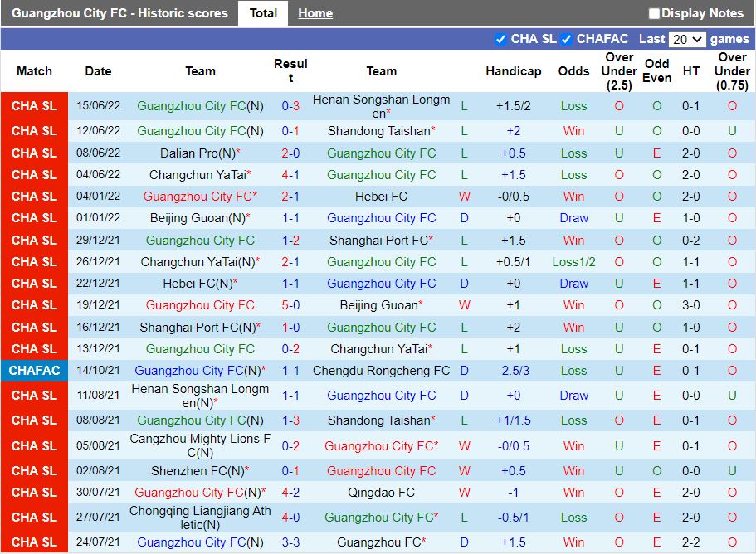The width and height of the screenshot is (756, 554).
Task: Click the blue Draw odds link dated 01/01/22
Action: [x=573, y=218]
